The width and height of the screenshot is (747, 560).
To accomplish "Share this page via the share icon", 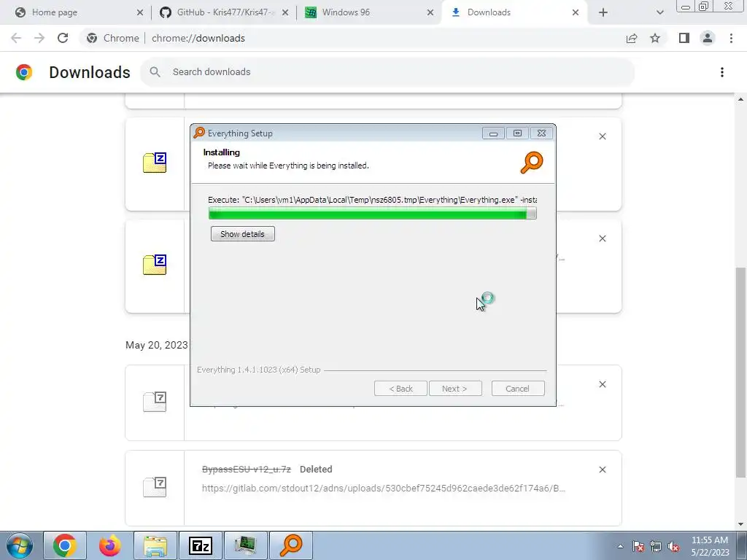I will point(632,38).
